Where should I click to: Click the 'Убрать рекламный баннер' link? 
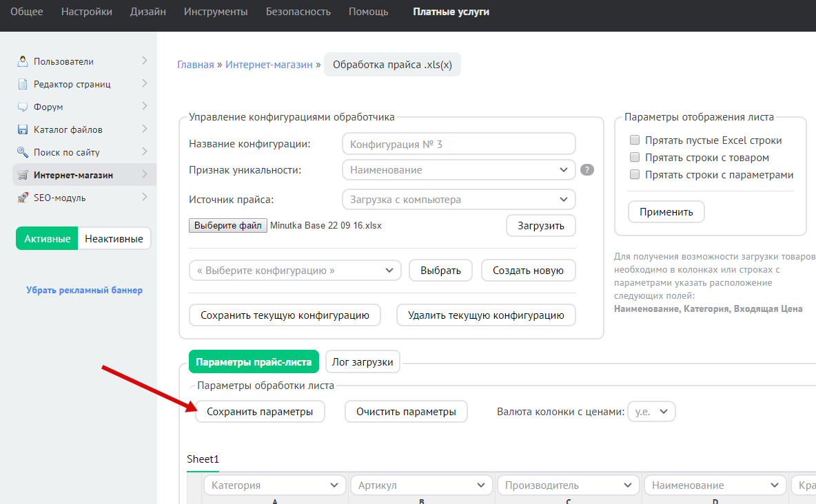[x=84, y=290]
